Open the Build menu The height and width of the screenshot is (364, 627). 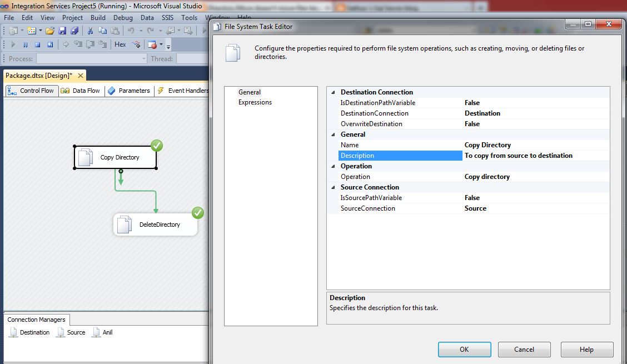[x=98, y=18]
